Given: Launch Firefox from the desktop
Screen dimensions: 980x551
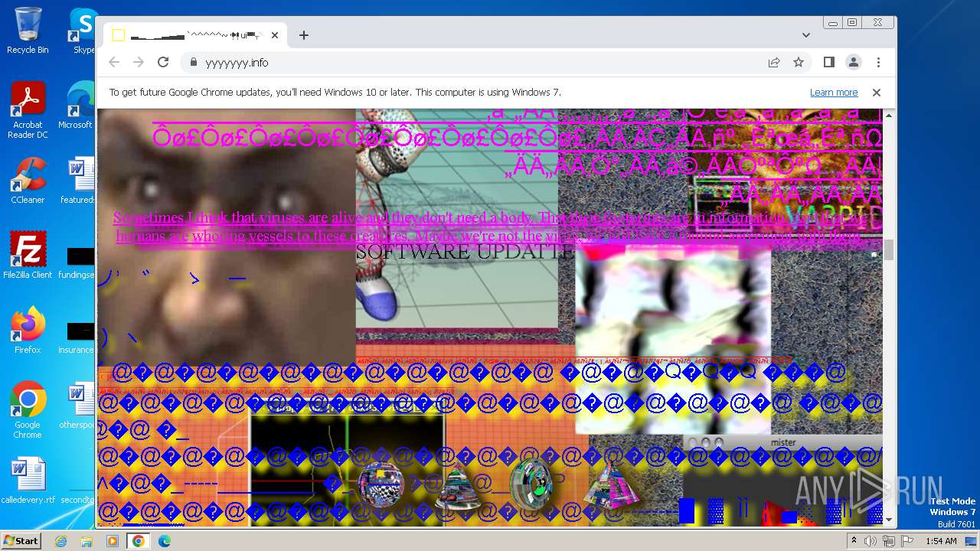Looking at the screenshot, I should (x=28, y=331).
